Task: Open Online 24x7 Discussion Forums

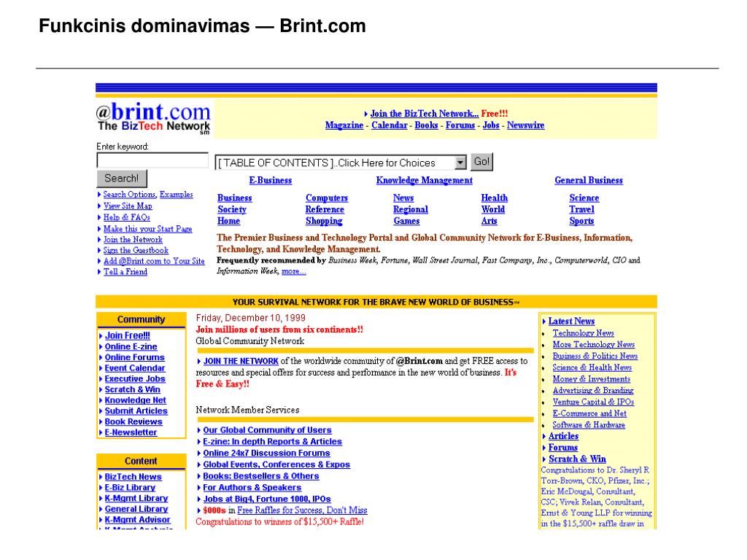Action: click(x=266, y=454)
